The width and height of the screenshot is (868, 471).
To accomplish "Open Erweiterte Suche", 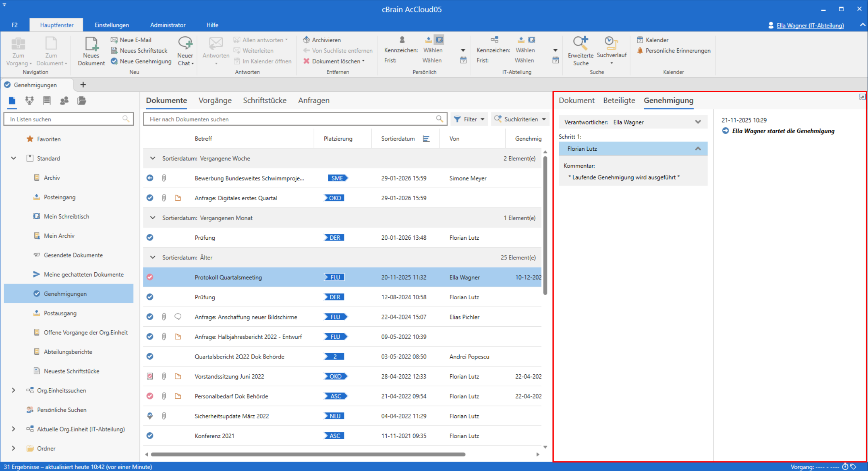I will 580,51.
